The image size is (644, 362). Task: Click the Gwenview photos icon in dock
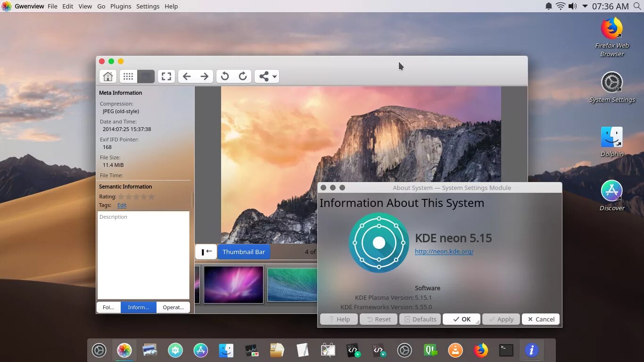(x=124, y=350)
